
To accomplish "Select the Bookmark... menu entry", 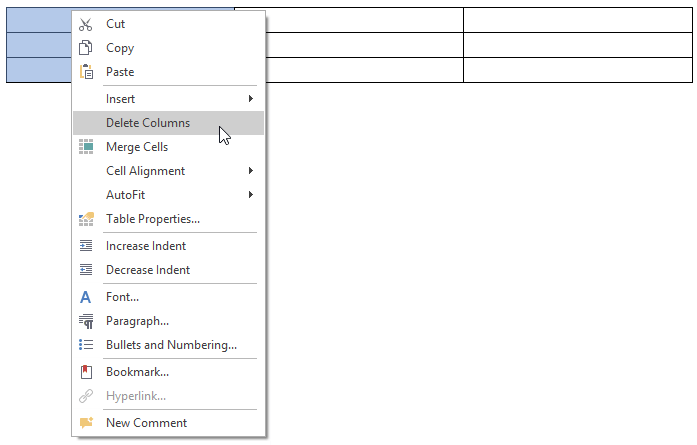I will tap(137, 372).
